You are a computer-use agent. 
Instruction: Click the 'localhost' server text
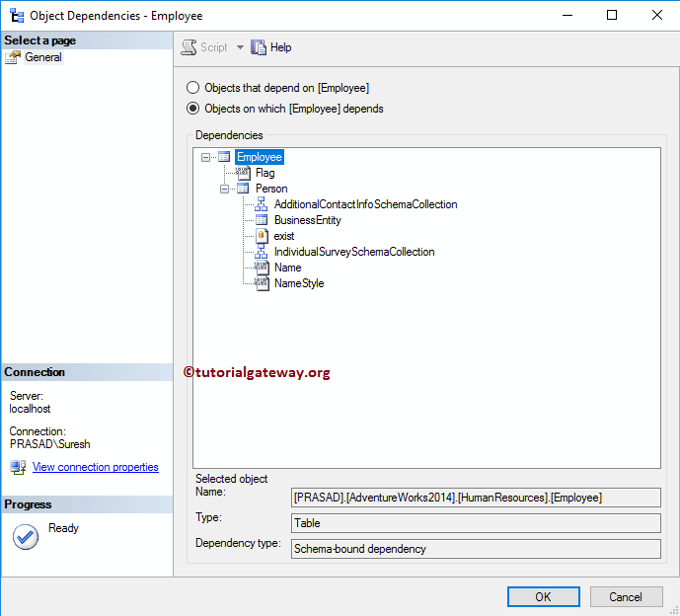(30, 409)
